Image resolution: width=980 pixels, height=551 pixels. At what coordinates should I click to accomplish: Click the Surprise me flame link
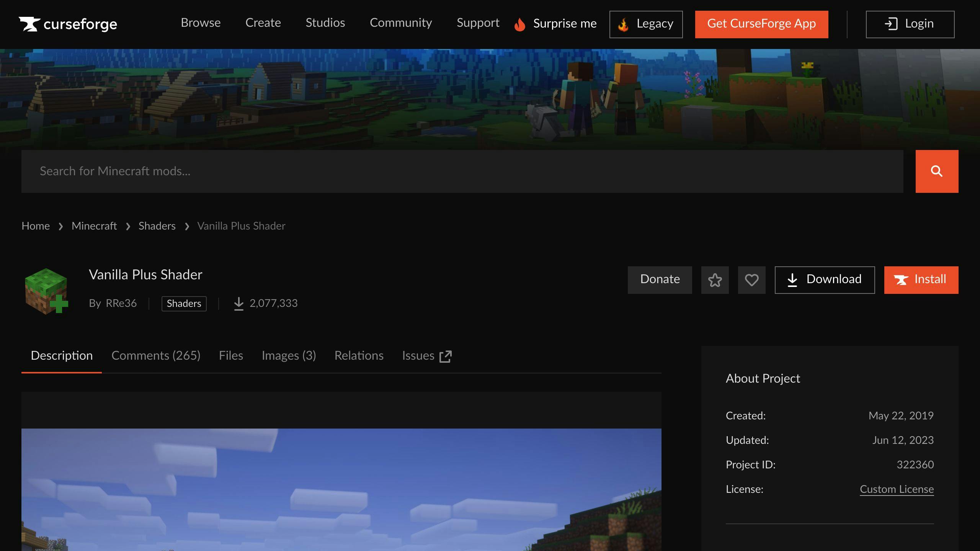point(555,24)
